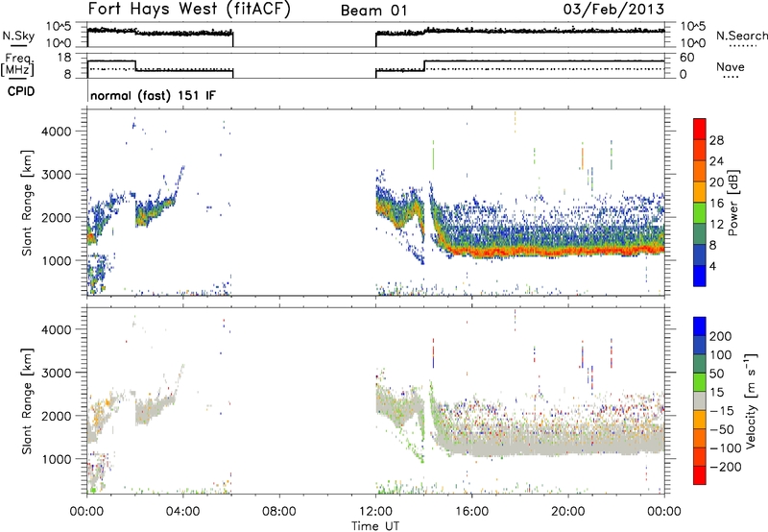Pick the red bottom segment of Velocity colorbar

click(x=700, y=475)
